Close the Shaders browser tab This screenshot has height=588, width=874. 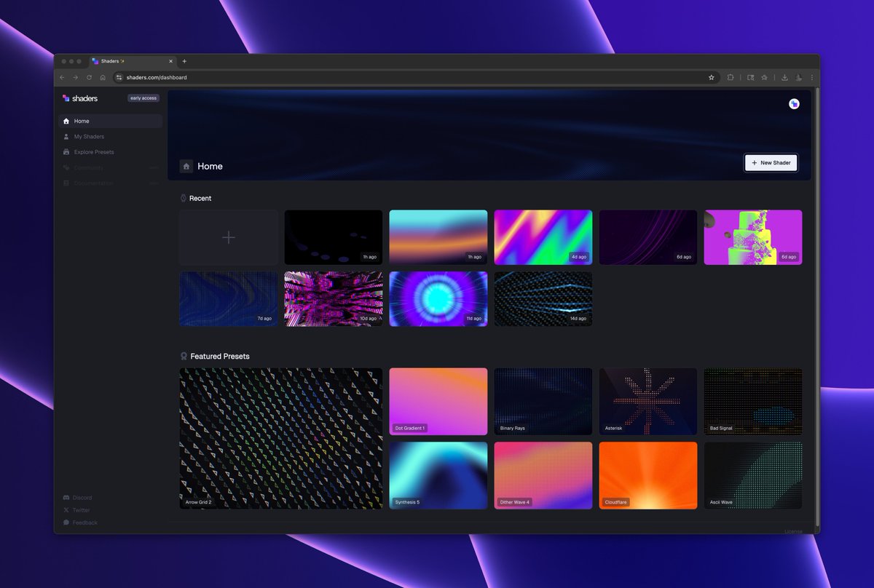click(x=172, y=61)
